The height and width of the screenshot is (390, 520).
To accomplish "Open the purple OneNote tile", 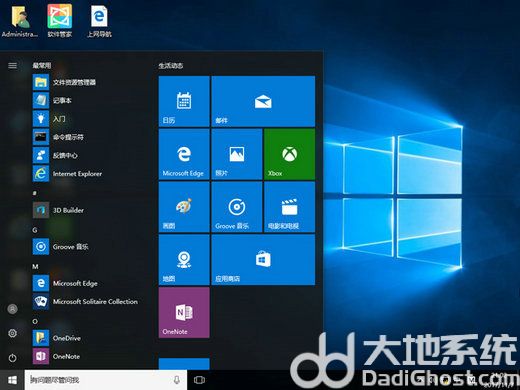I will [x=184, y=313].
